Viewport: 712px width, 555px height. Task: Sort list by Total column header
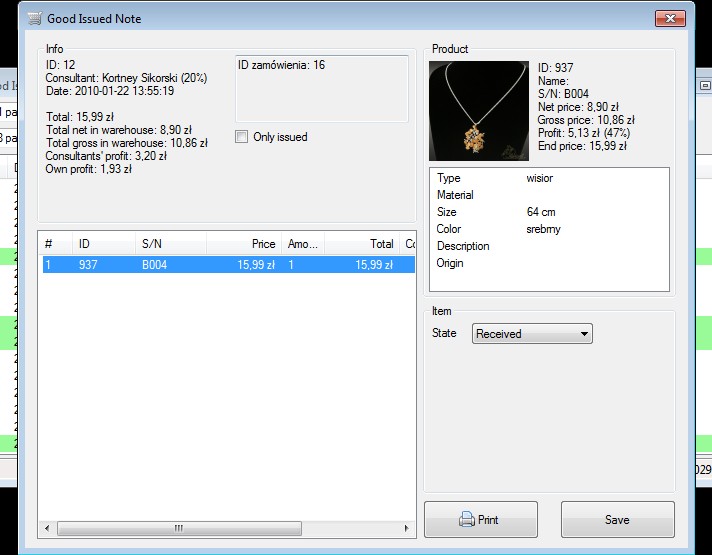tap(362, 244)
